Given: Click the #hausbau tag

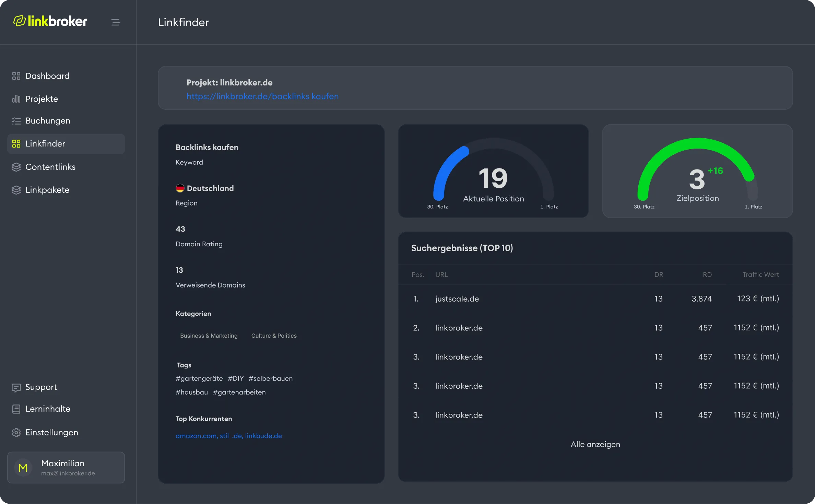Looking at the screenshot, I should 192,392.
